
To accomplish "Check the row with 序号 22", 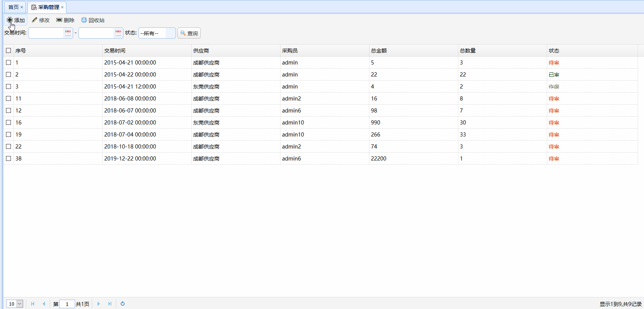I will 8,147.
